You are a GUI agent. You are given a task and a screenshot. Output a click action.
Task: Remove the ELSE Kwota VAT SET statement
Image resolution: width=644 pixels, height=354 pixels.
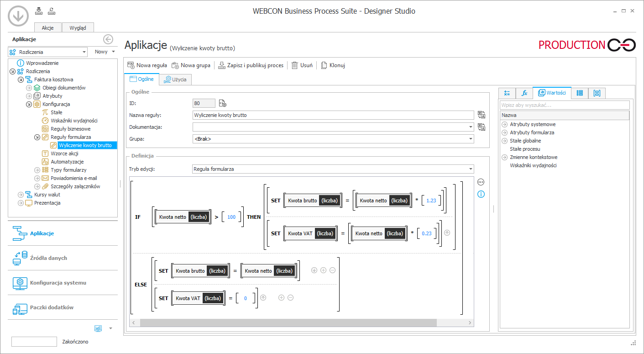(x=290, y=297)
